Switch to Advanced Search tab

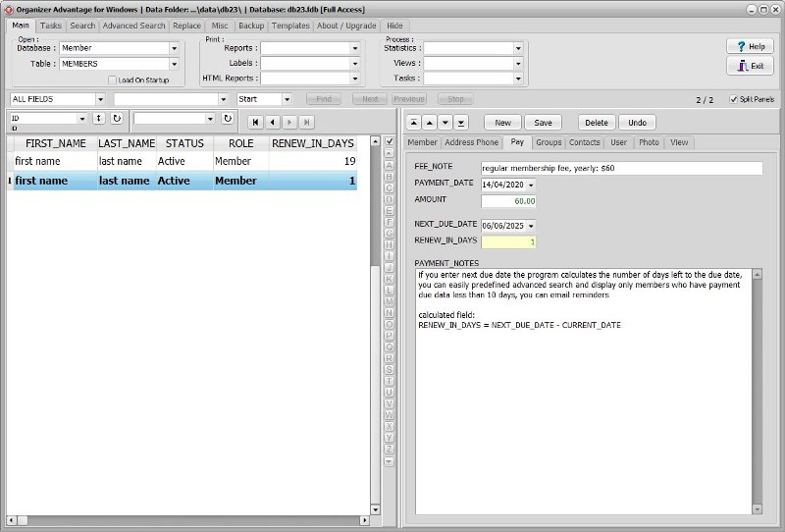(133, 26)
